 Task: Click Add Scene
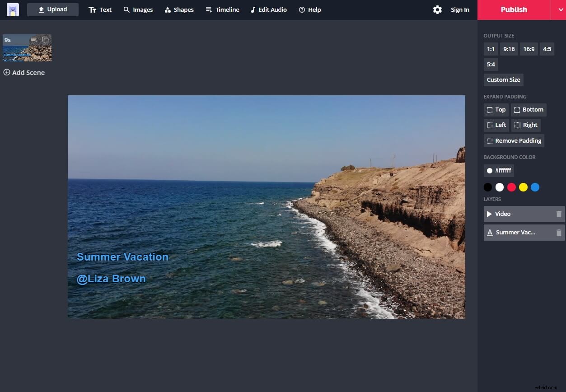(x=24, y=72)
